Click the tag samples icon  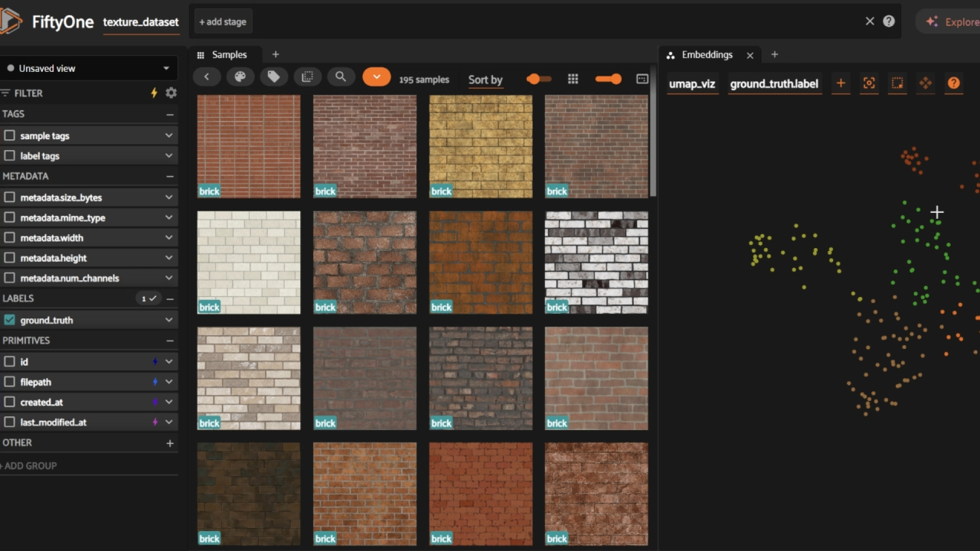click(273, 77)
